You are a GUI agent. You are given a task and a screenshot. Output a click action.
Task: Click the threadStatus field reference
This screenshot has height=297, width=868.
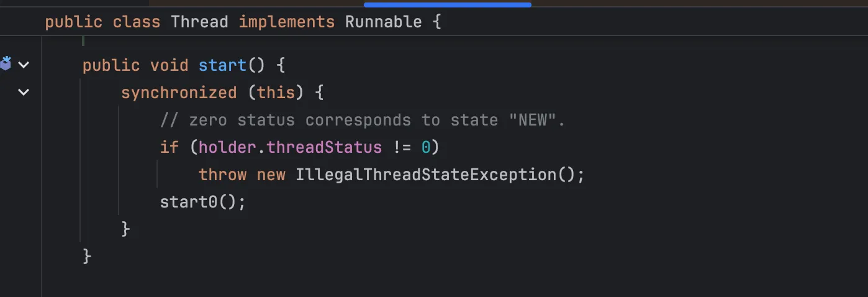(x=324, y=147)
